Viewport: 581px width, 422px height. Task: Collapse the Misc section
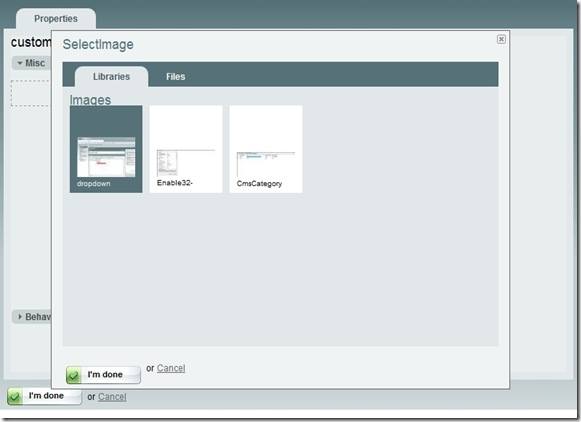click(x=31, y=63)
